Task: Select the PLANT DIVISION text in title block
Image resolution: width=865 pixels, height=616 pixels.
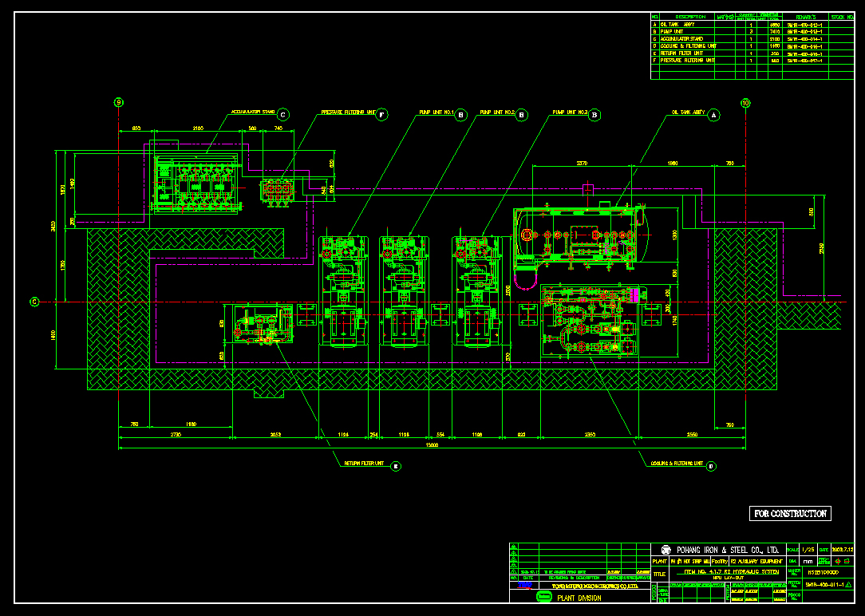Action: click(x=579, y=596)
